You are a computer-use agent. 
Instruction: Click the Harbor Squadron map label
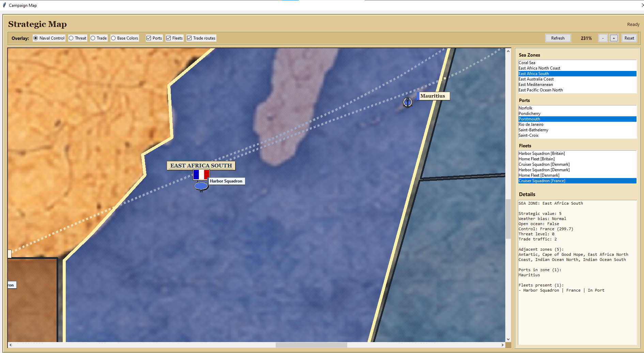pos(226,181)
